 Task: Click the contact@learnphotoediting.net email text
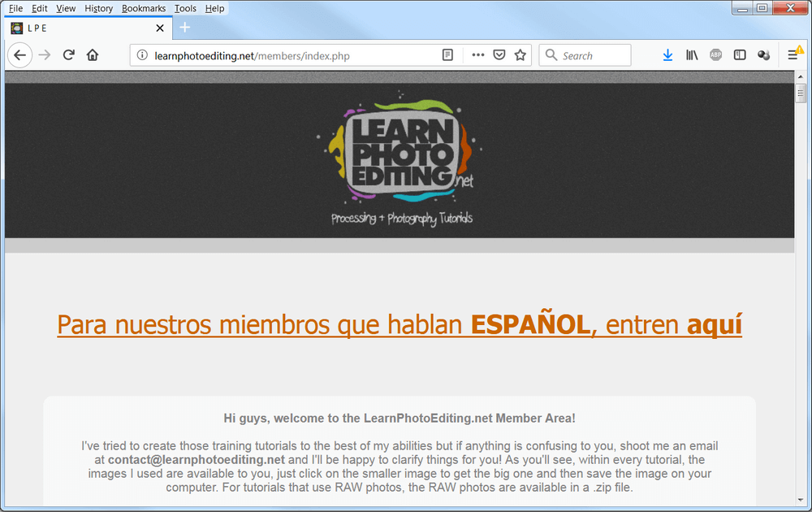(197, 460)
